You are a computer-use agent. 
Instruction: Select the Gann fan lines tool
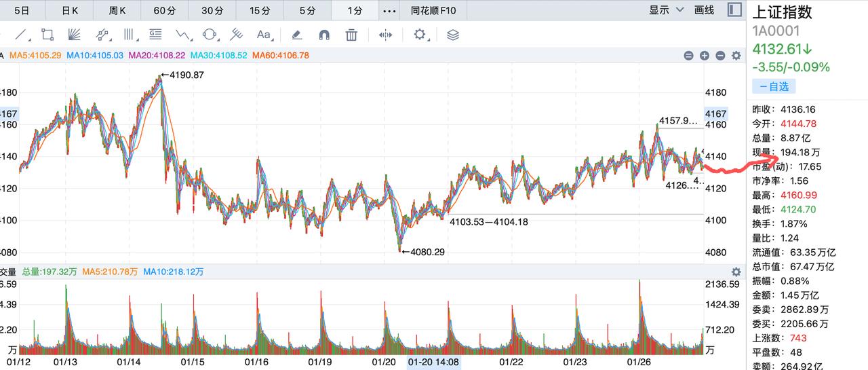tap(75, 34)
